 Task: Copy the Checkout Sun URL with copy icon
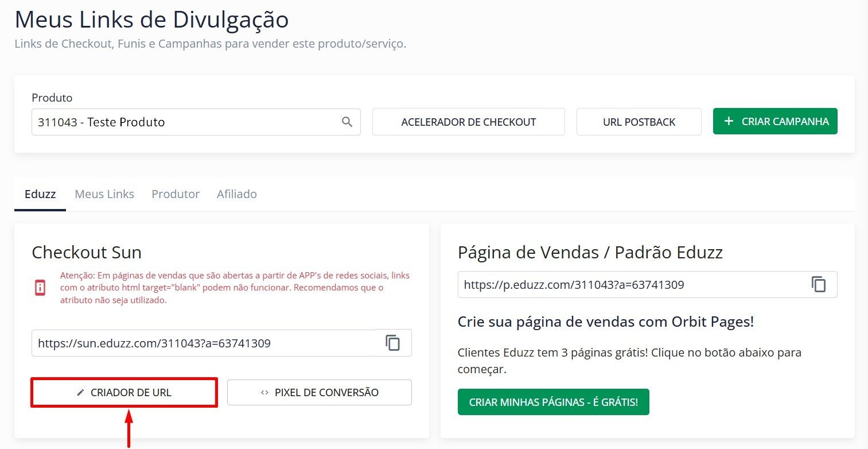coord(393,343)
